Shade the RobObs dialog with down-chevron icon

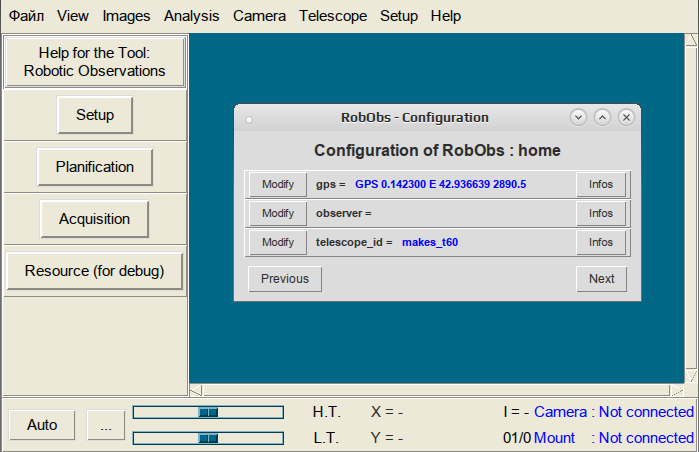tap(578, 118)
